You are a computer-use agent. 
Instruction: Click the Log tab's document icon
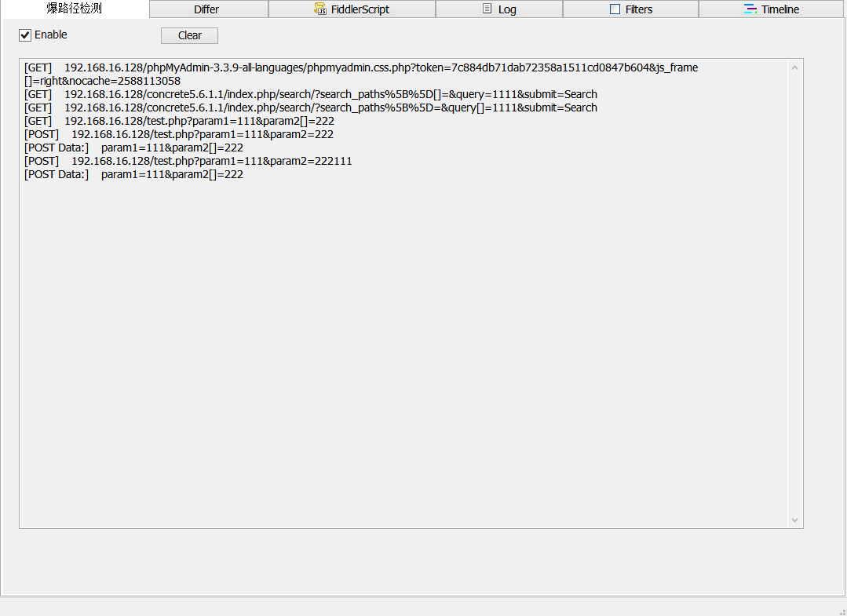coord(487,9)
